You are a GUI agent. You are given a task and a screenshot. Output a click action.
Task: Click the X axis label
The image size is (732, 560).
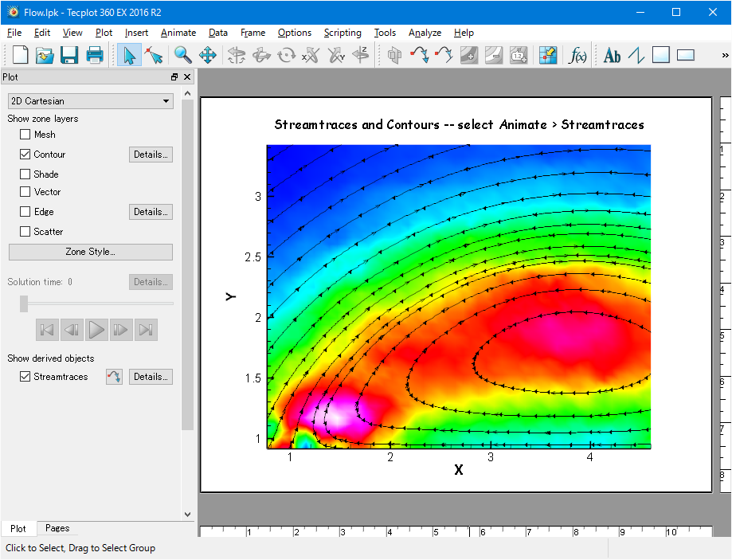[459, 470]
